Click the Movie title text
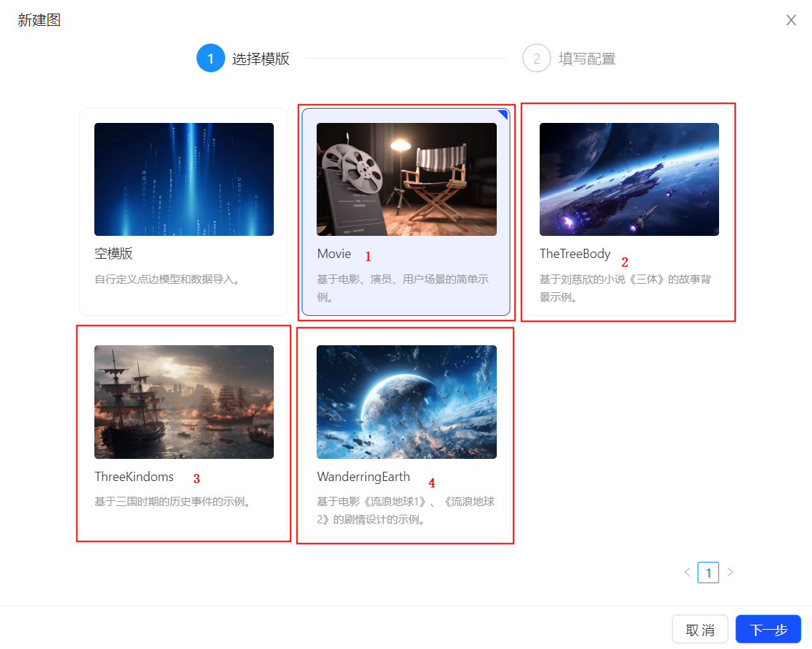 point(334,254)
